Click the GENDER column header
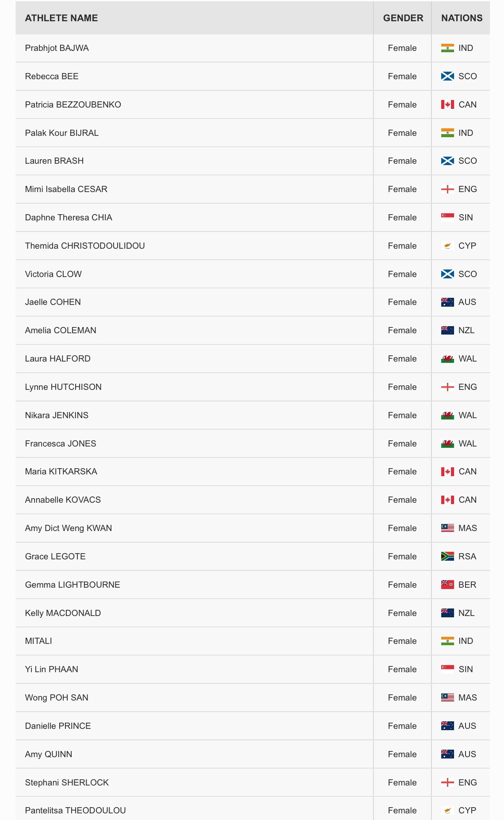Viewport: 504px width, 820px height. tap(403, 18)
